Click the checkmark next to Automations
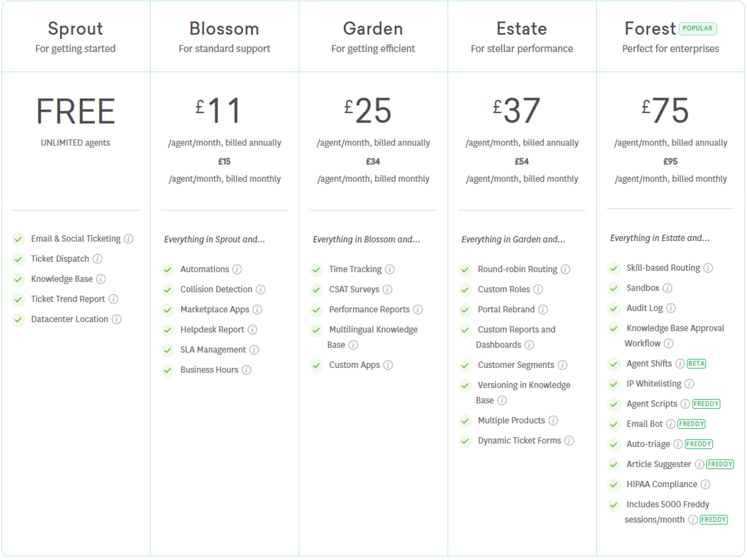The width and height of the screenshot is (747, 560). pos(168,270)
